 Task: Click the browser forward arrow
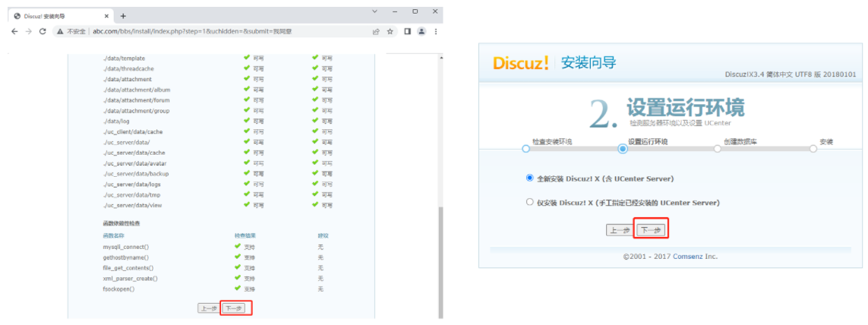[29, 32]
